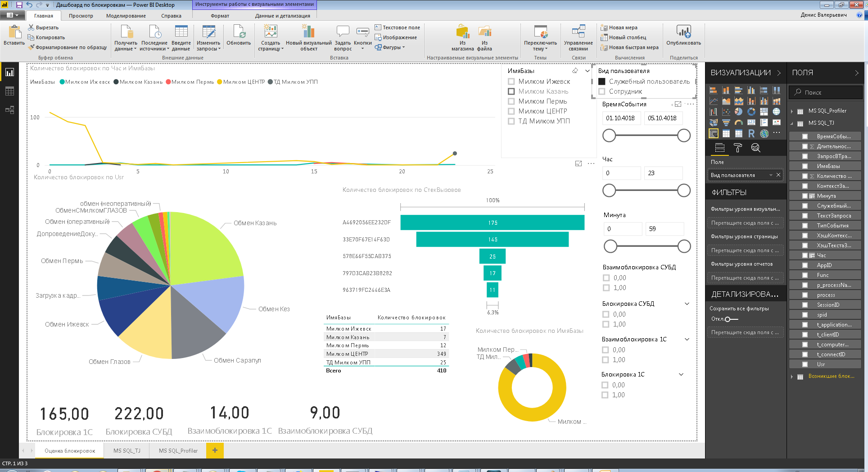Check Милком ЦЕНТР in database slicer

511,111
